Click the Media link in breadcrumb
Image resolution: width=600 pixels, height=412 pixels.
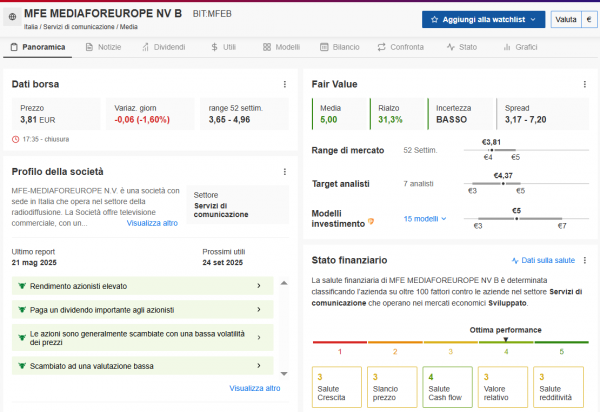(x=129, y=27)
